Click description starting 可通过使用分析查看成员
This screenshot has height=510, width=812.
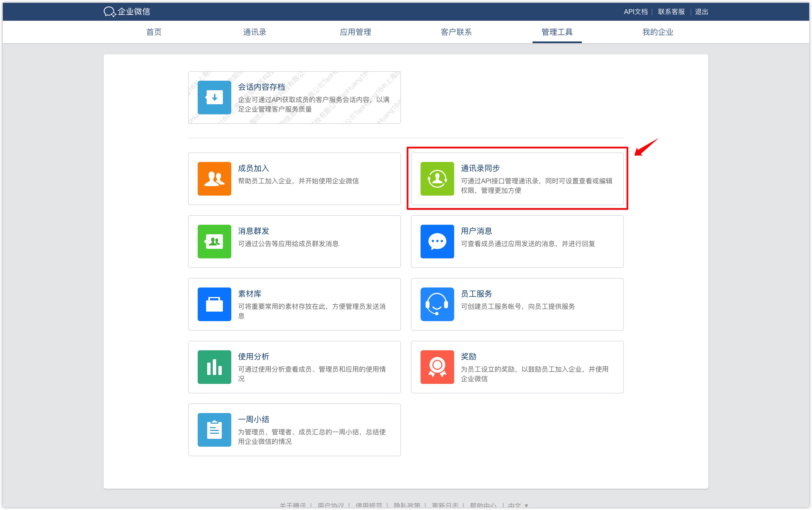tap(312, 374)
